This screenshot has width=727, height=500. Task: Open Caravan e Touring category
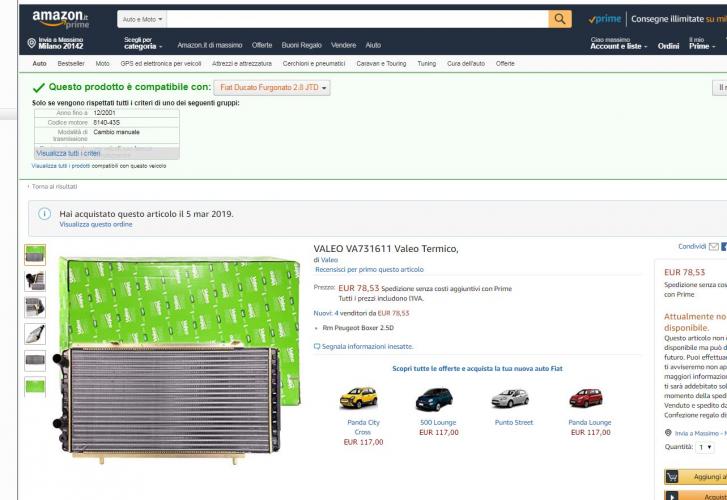click(381, 64)
